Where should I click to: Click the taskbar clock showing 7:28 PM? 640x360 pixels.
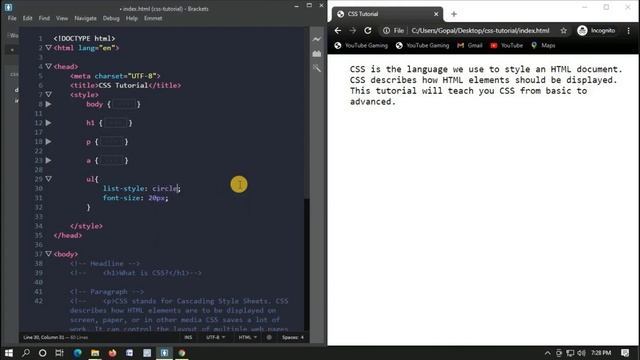(601, 353)
